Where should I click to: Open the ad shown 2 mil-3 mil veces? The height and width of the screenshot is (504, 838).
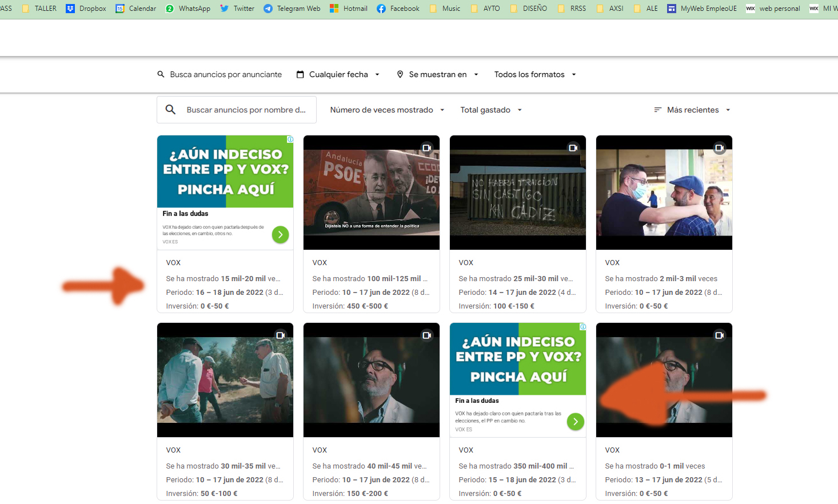[664, 224]
